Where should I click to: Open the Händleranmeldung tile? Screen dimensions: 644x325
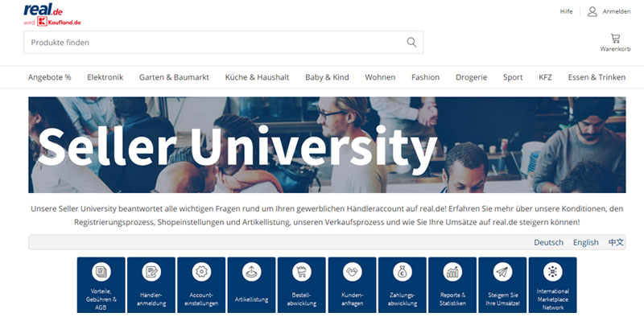click(x=151, y=285)
